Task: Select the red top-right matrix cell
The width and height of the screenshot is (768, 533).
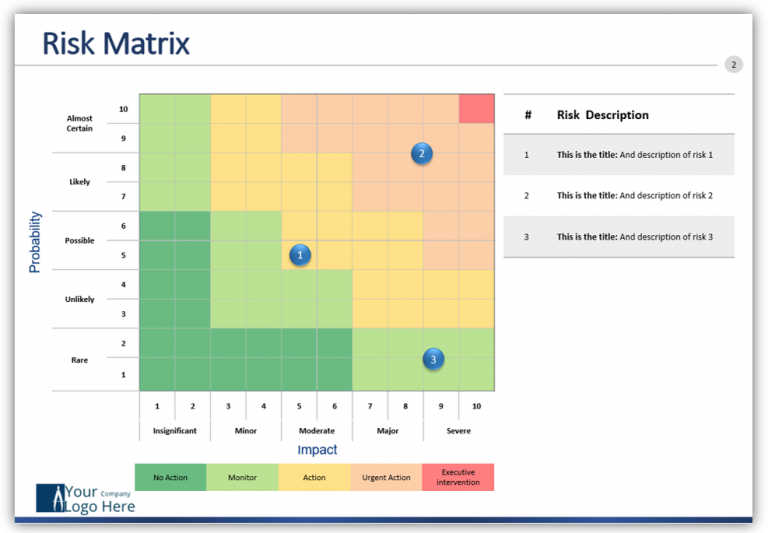Action: (x=476, y=109)
